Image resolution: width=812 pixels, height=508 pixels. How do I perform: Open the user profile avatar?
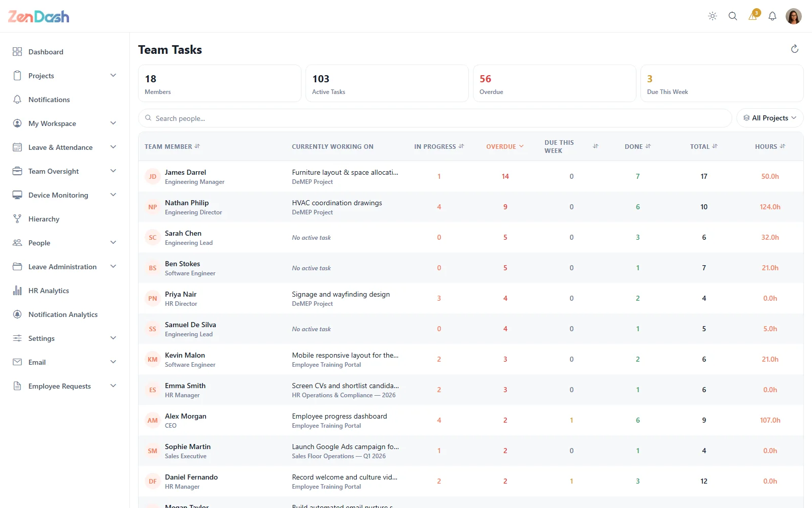click(794, 16)
